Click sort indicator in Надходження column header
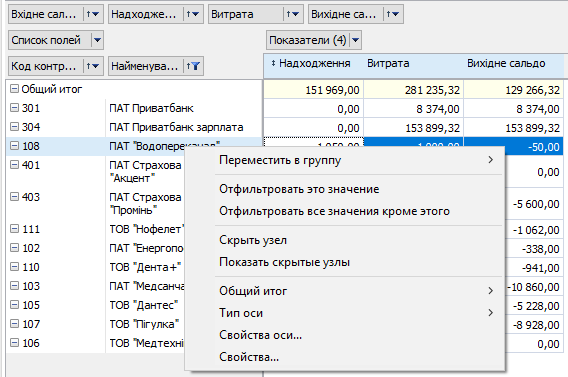Viewport: 568px width, 377px height. pyautogui.click(x=273, y=63)
